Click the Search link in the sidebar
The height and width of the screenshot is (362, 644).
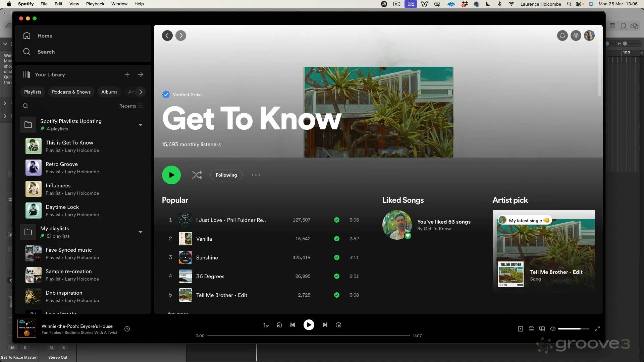46,52
